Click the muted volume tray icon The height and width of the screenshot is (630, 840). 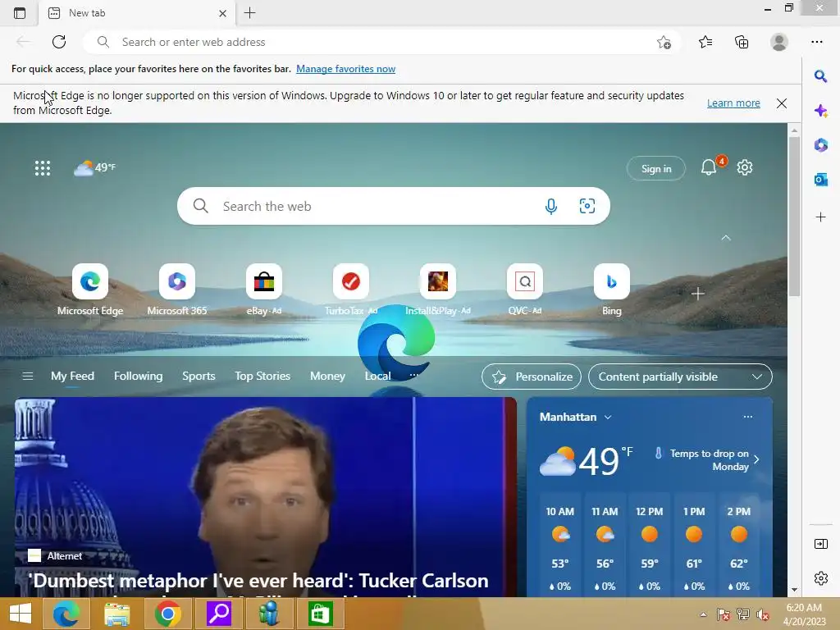point(762,614)
